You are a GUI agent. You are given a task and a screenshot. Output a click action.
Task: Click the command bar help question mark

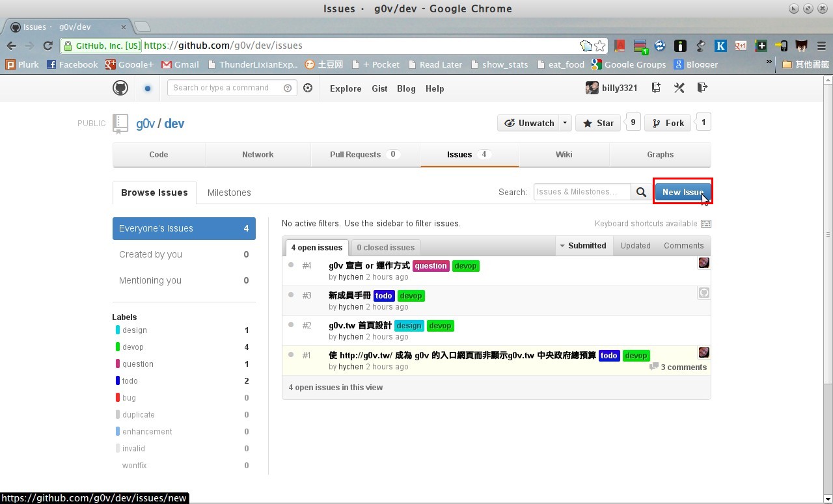288,88
